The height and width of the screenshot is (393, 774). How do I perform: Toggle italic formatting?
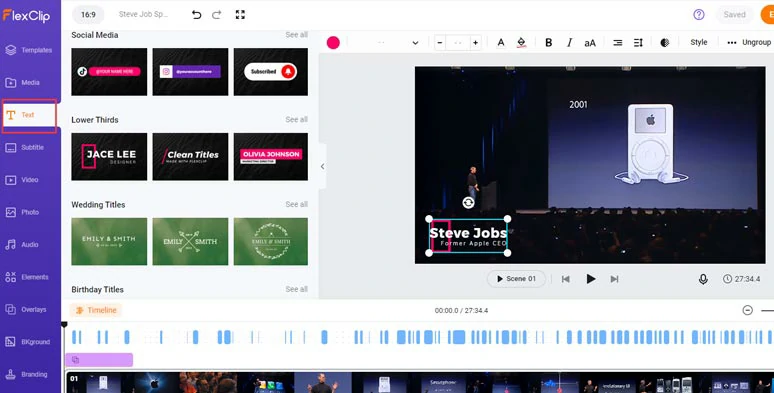pos(569,43)
